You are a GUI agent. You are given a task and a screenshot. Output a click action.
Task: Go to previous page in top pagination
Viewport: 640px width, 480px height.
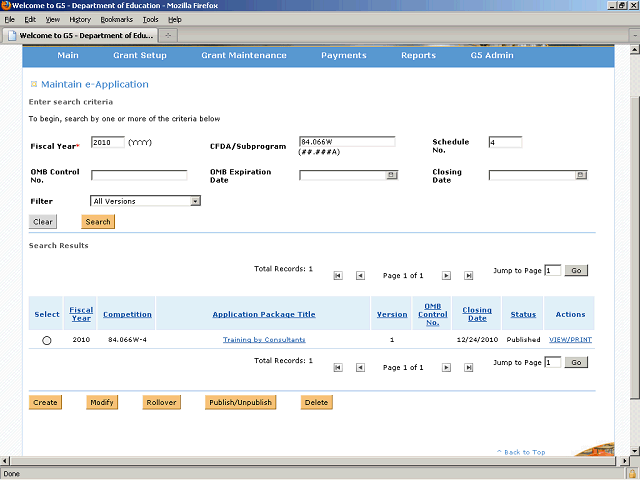point(360,275)
